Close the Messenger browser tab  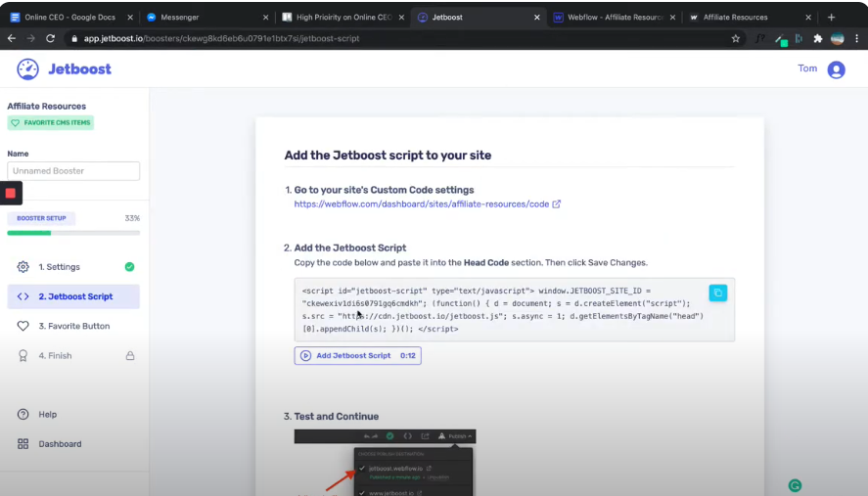[x=265, y=18]
